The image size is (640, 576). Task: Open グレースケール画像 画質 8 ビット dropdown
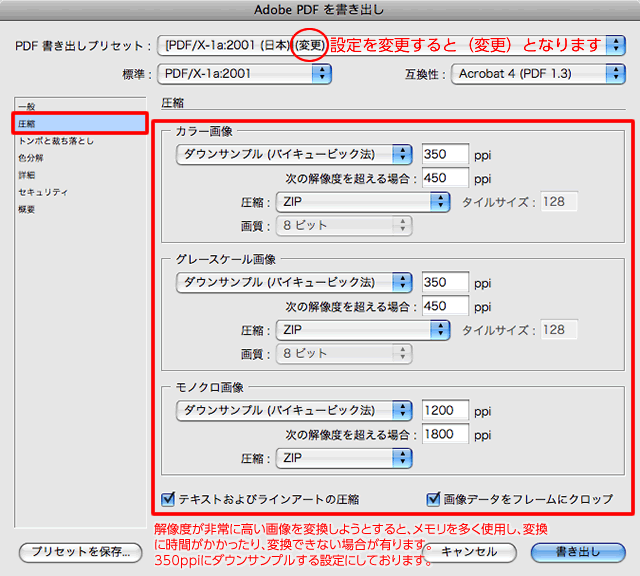344,354
